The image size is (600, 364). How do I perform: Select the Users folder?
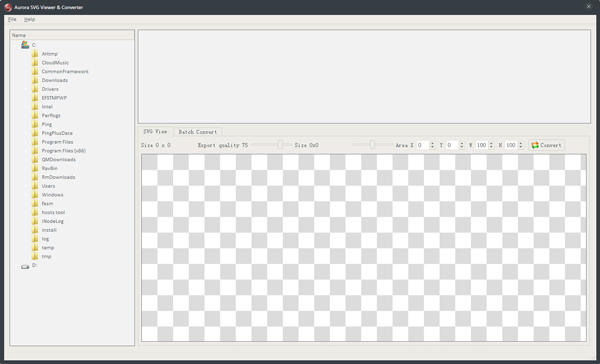[x=48, y=186]
